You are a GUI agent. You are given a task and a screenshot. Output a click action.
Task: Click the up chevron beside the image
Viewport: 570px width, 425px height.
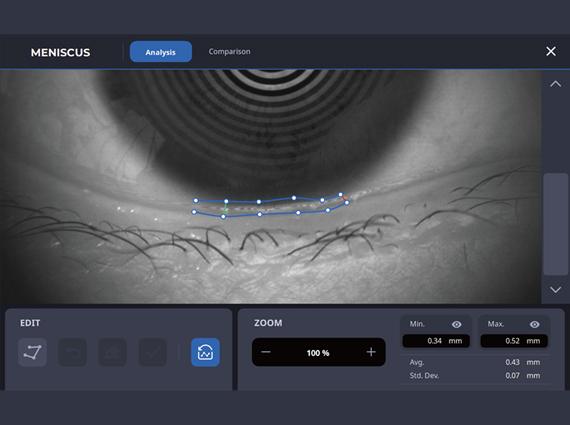pos(555,84)
